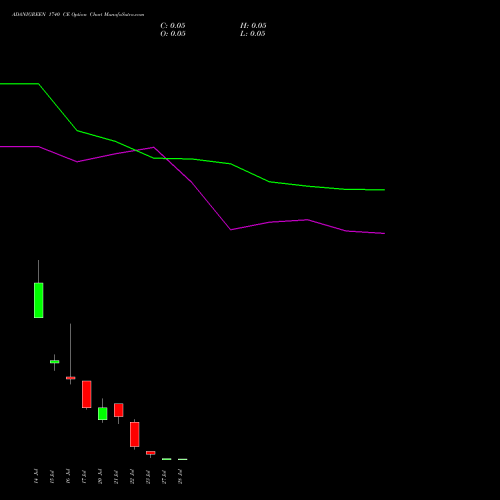Click the 22 Jul date label

[132, 476]
